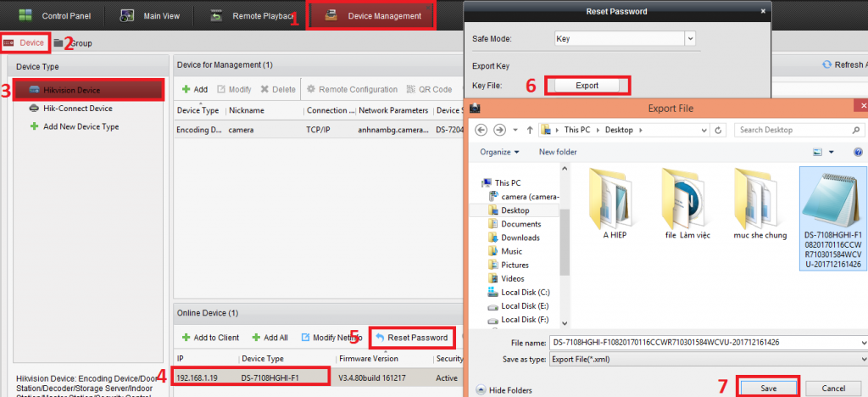Click the Export key file button

click(x=587, y=85)
